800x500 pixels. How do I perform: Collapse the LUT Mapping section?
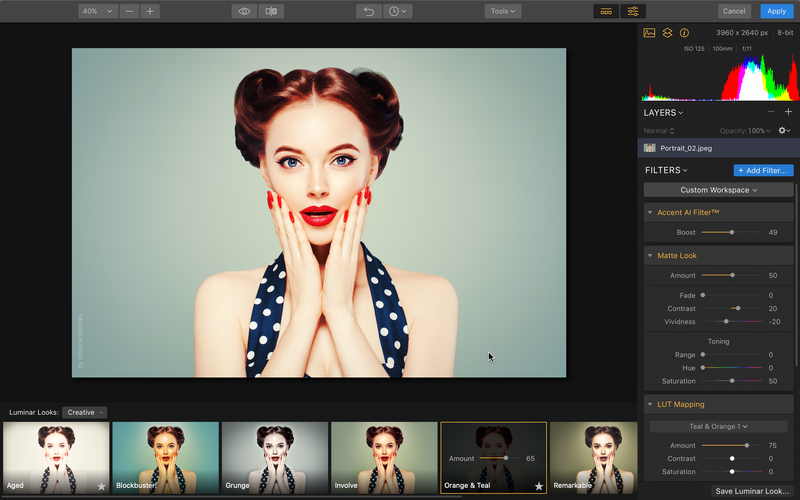pos(650,405)
